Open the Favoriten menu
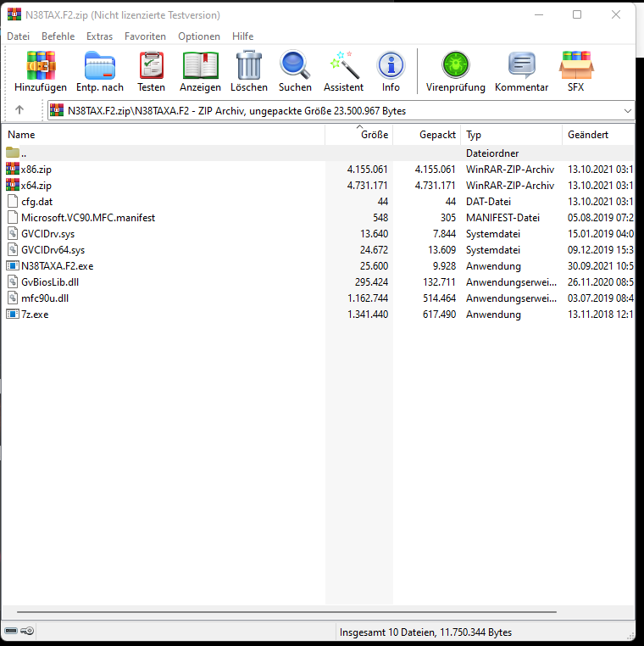The image size is (644, 646). click(x=146, y=36)
